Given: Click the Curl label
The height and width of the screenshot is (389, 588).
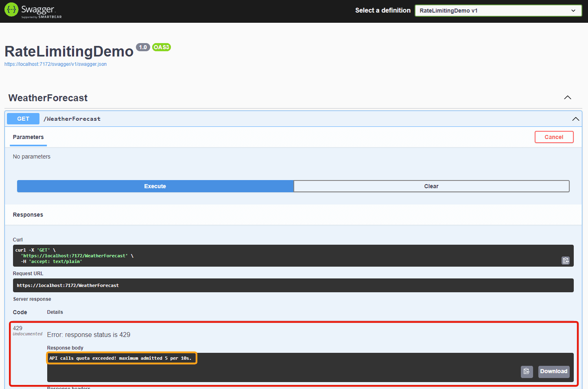Looking at the screenshot, I should pyautogui.click(x=18, y=240).
